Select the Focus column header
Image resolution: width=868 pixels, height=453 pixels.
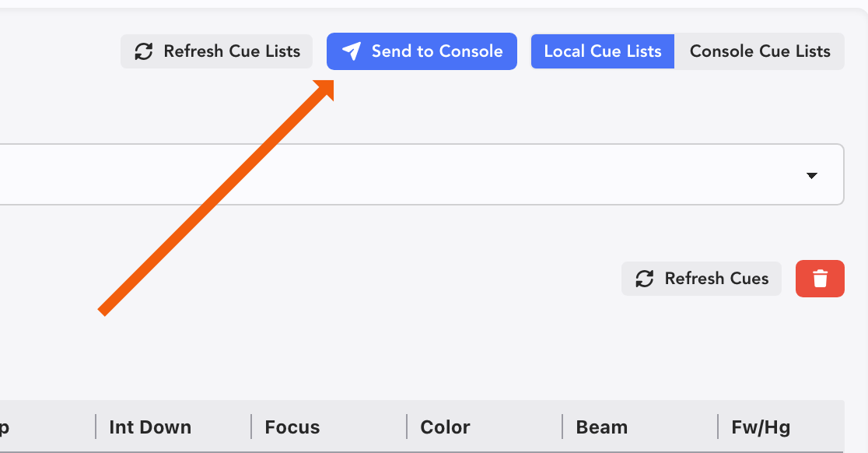[292, 427]
